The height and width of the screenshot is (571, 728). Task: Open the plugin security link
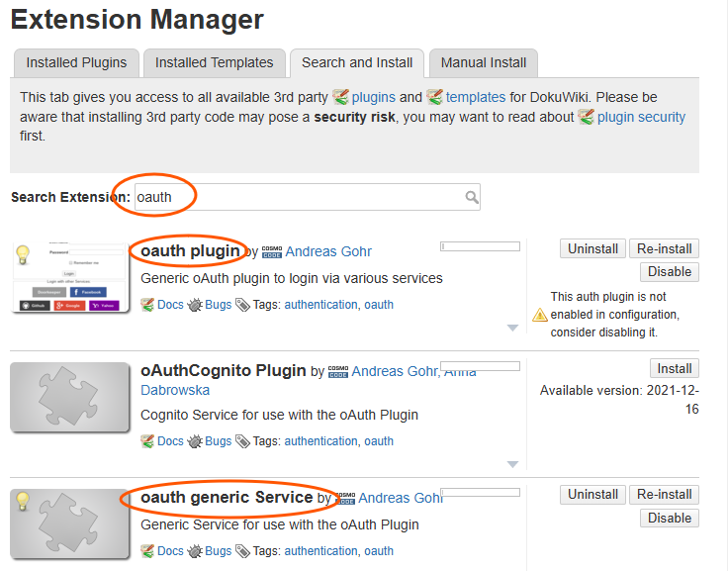tap(641, 117)
